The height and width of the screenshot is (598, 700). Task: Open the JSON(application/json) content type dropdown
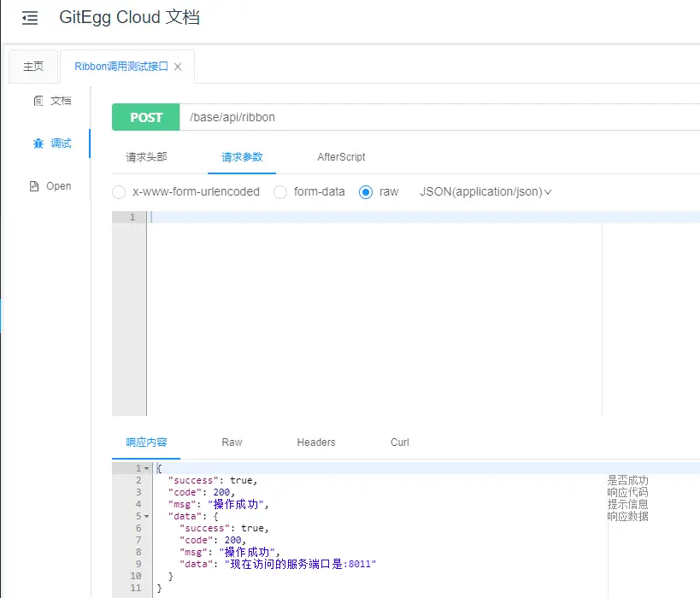click(485, 192)
